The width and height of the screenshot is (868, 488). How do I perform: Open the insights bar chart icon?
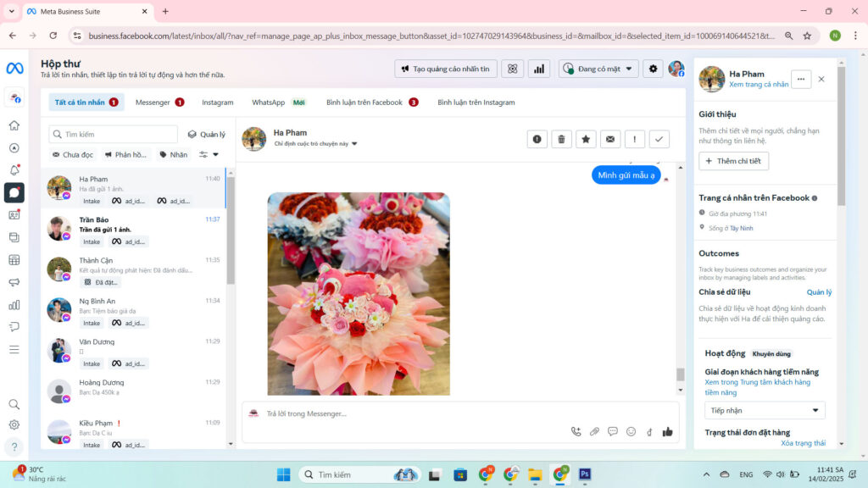[x=538, y=69]
